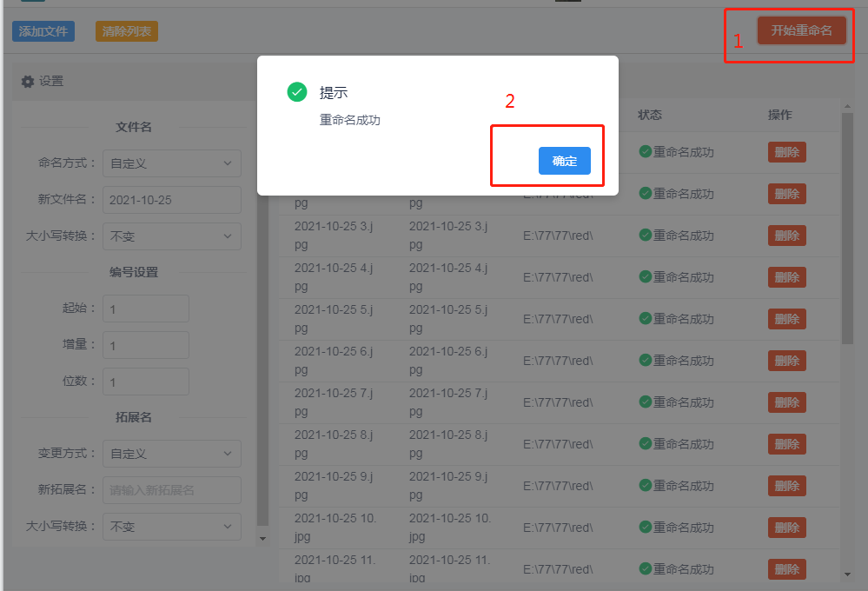Delete the 2021-10-25 7.jpg row
The height and width of the screenshot is (591, 868).
pos(786,402)
